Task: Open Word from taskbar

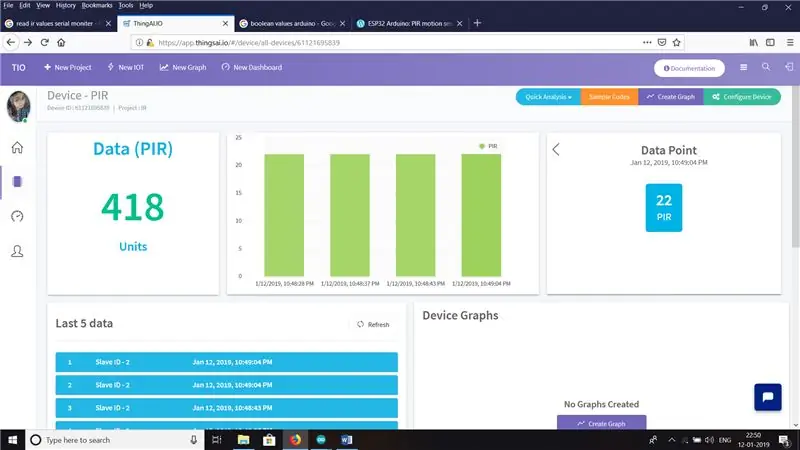Action: click(346, 440)
